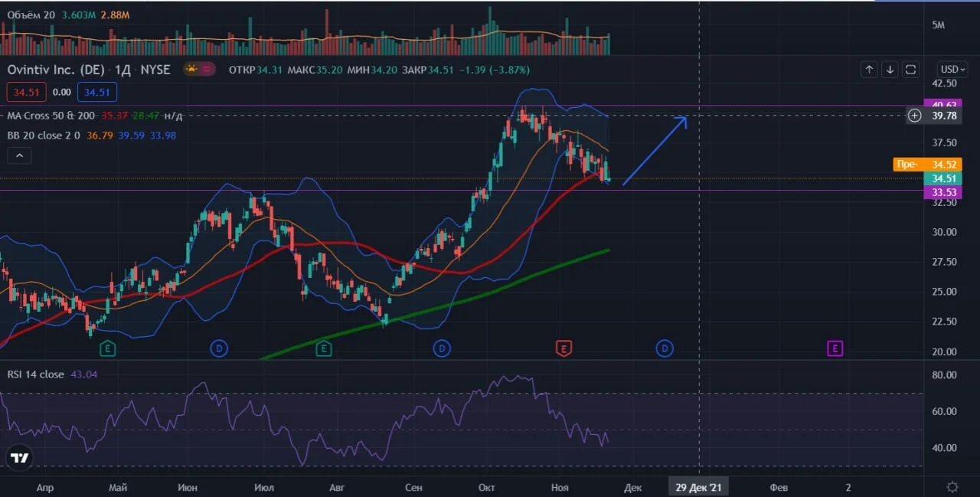Open the USD currency dropdown
The width and height of the screenshot is (980, 497).
pyautogui.click(x=952, y=69)
